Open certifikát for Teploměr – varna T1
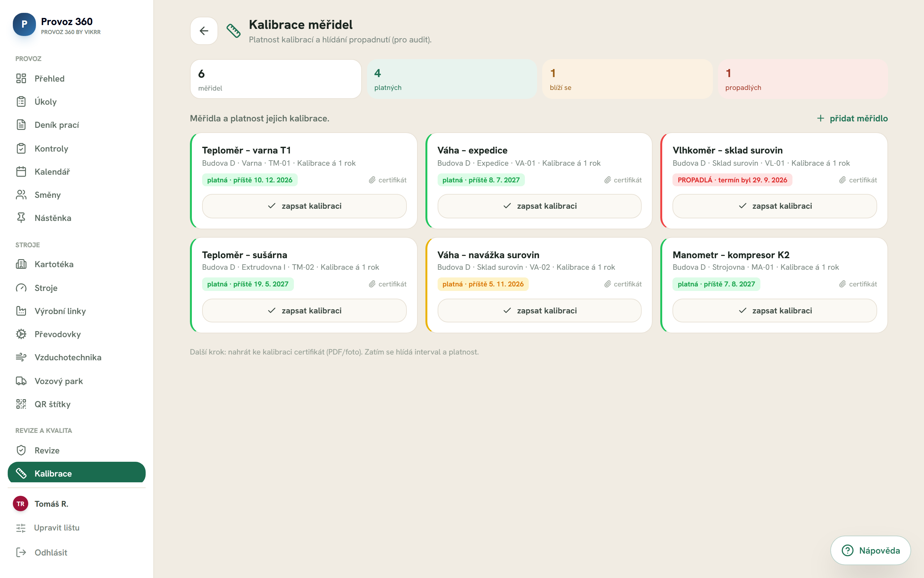The image size is (924, 578). pyautogui.click(x=388, y=180)
